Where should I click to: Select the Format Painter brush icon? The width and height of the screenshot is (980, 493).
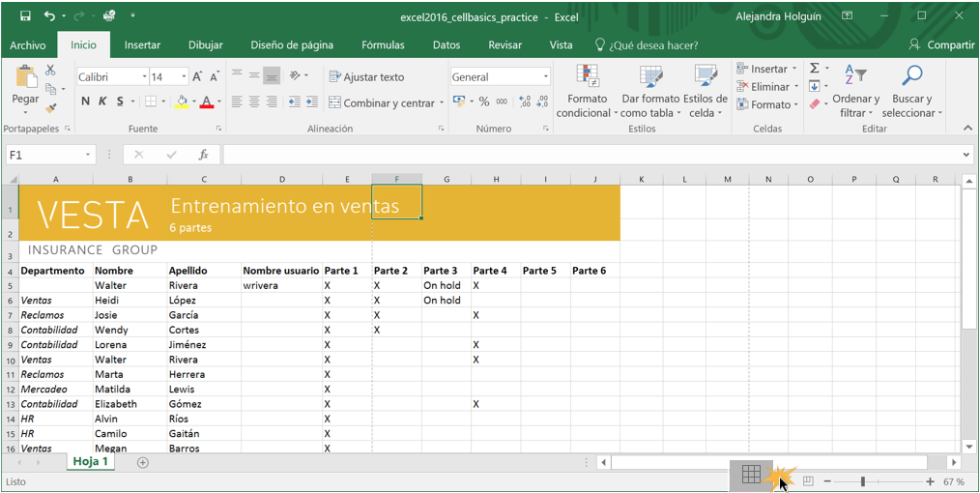[51, 108]
